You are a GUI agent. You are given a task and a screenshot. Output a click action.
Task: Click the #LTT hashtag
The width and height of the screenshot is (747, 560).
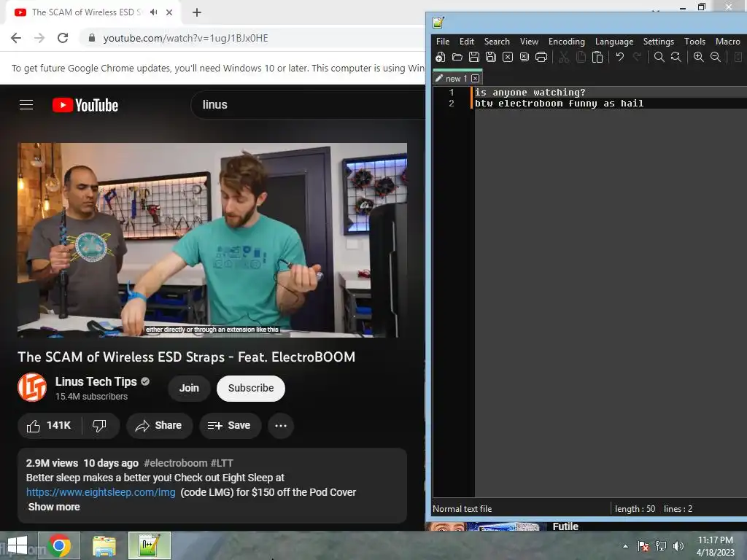(x=222, y=463)
